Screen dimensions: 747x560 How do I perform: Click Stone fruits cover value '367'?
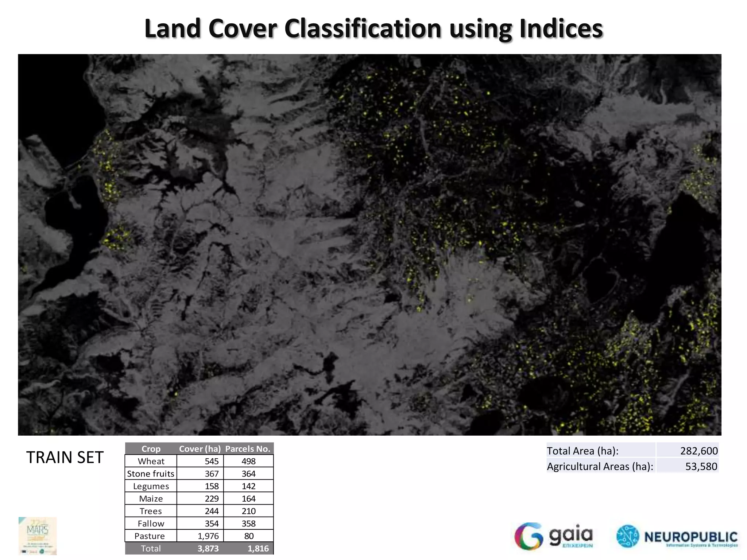click(x=212, y=474)
